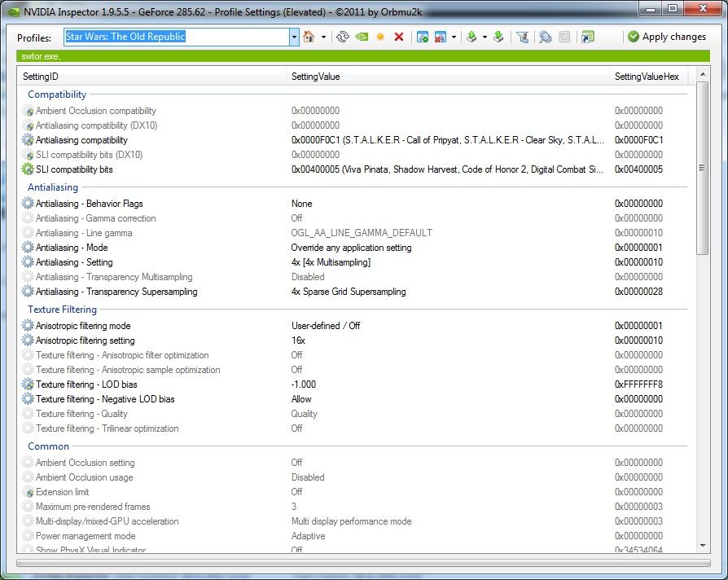Click the gear icon next to Antialiasing - Behavior Flags

tap(28, 204)
